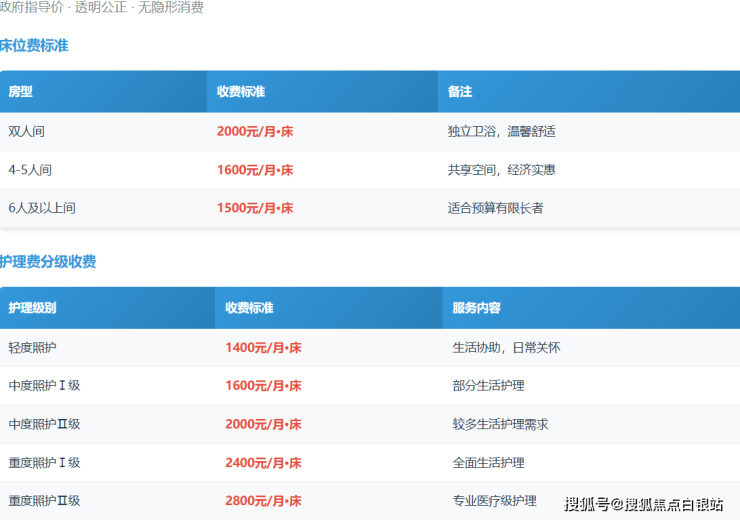Select the 备注 column header
740x520 pixels.
(460, 92)
